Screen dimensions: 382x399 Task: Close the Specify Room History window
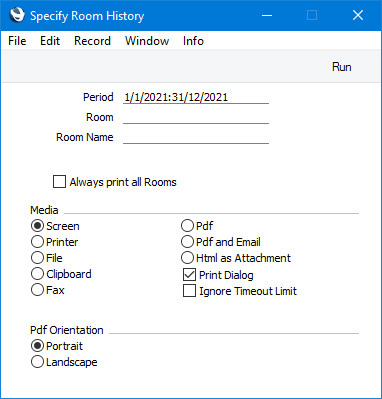[x=358, y=15]
